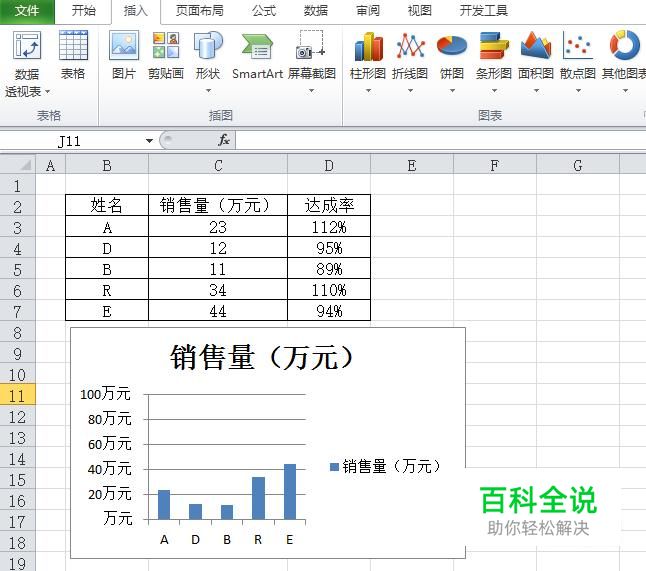646x571 pixels.
Task: Click the chart title 销售量（万元）
Action: [x=262, y=357]
